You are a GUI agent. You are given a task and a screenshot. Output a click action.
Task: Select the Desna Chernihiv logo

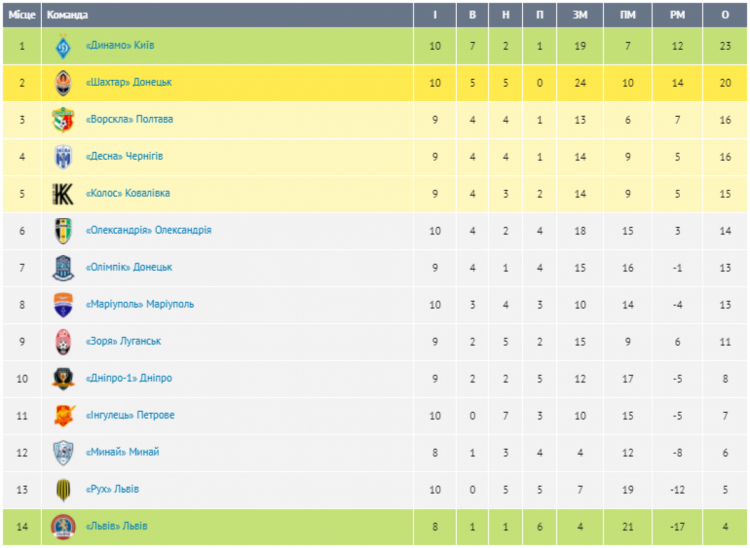63,157
